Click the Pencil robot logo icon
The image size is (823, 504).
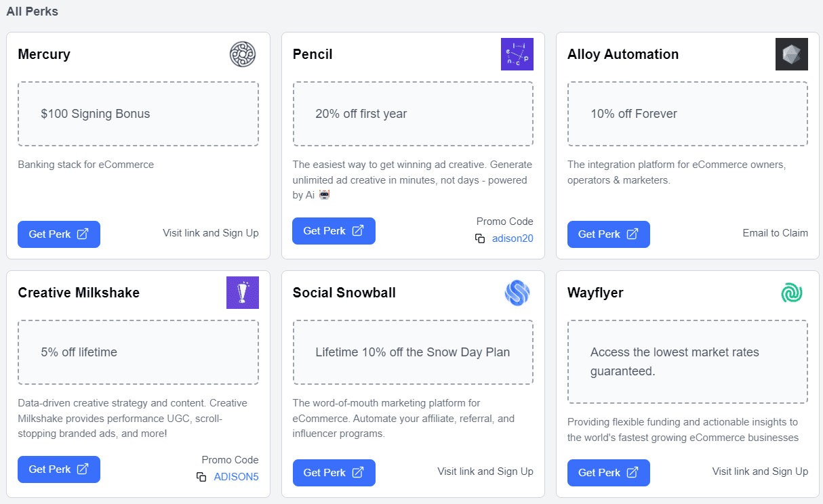coord(517,54)
